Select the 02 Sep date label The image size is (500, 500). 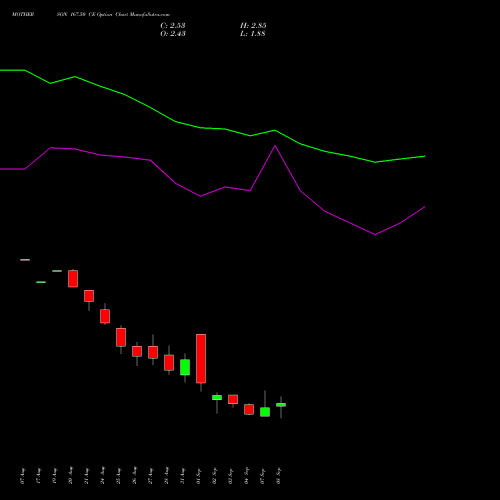(x=214, y=476)
